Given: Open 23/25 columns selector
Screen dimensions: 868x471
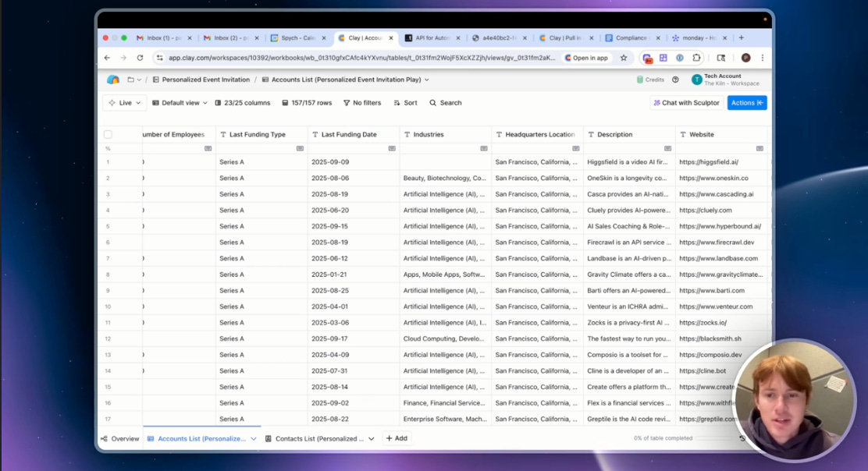Looking at the screenshot, I should [243, 103].
